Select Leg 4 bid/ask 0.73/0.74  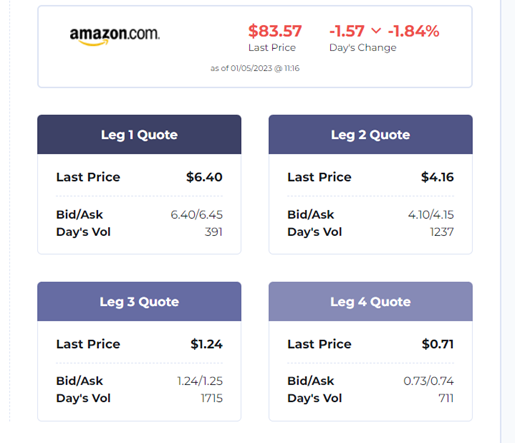coord(429,381)
